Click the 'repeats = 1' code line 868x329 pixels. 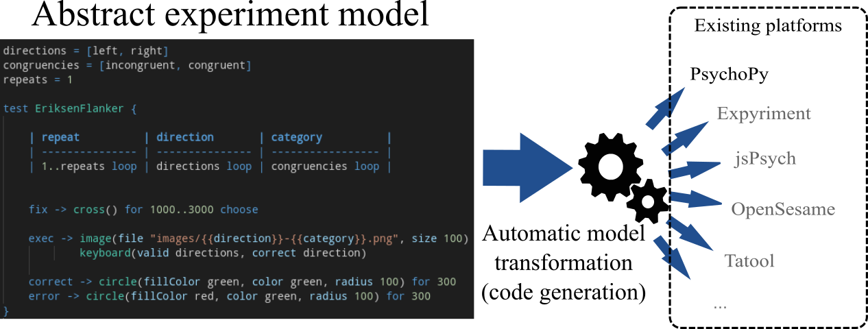tap(38, 79)
